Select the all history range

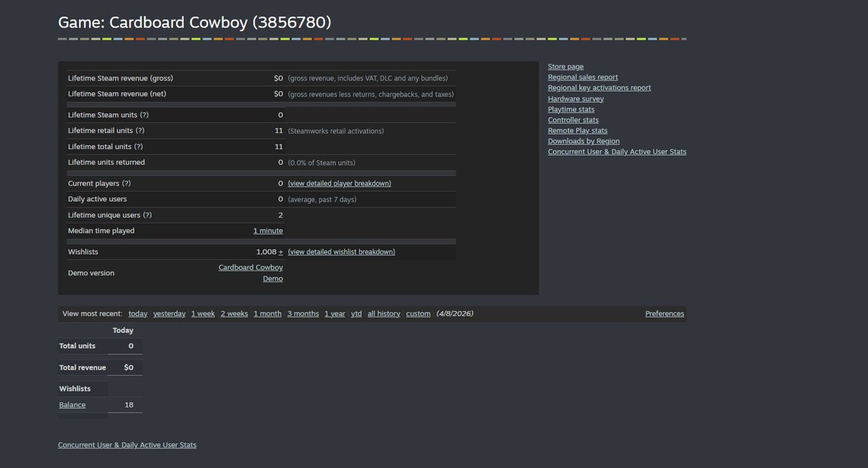point(384,314)
